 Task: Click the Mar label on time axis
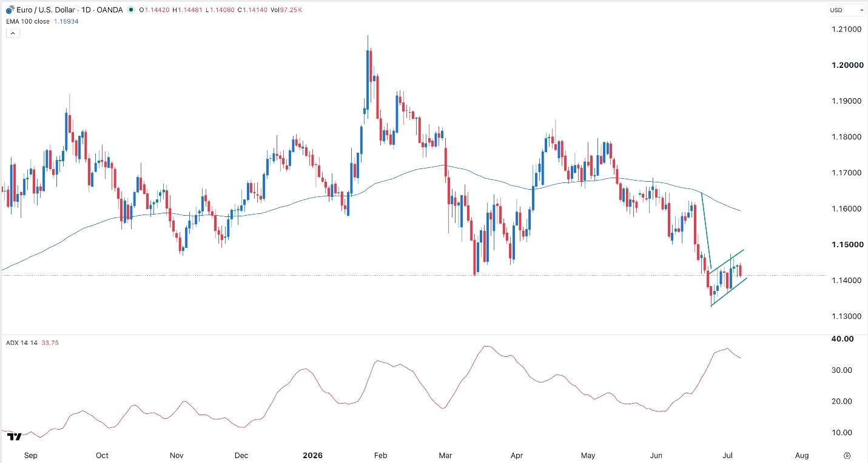point(445,455)
